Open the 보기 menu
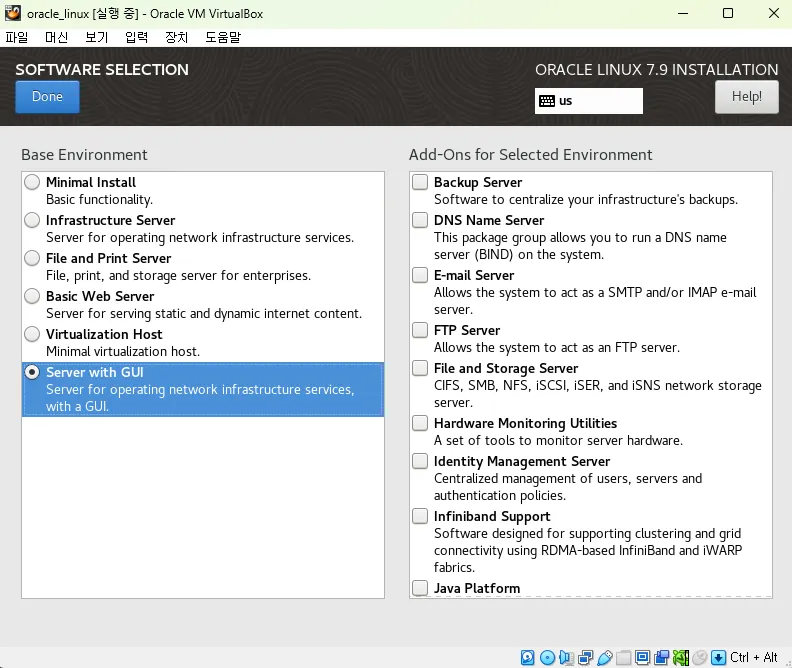This screenshot has height=668, width=792. click(x=96, y=37)
